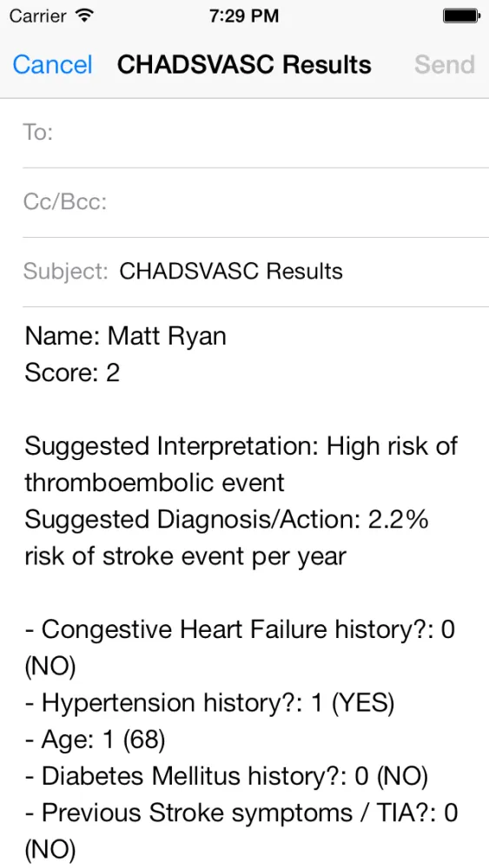Image resolution: width=489 pixels, height=868 pixels.
Task: Tap the Cancel button
Action: click(x=52, y=65)
